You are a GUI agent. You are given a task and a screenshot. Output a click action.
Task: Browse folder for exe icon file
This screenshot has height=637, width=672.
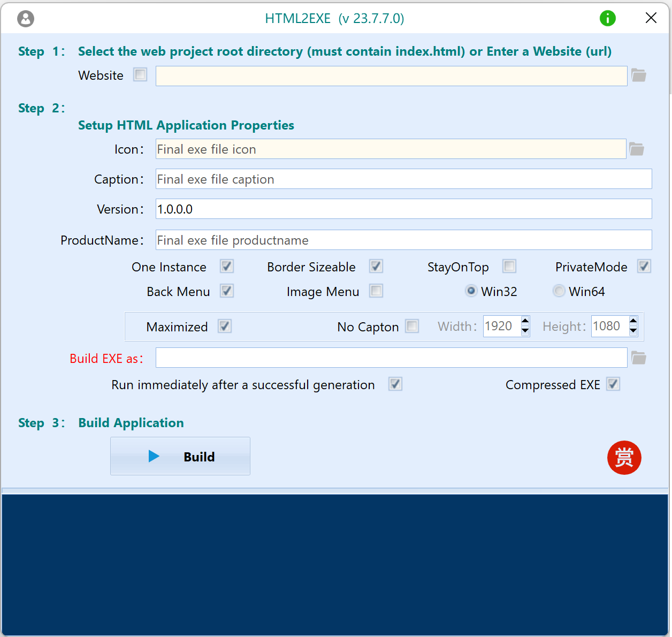point(637,149)
